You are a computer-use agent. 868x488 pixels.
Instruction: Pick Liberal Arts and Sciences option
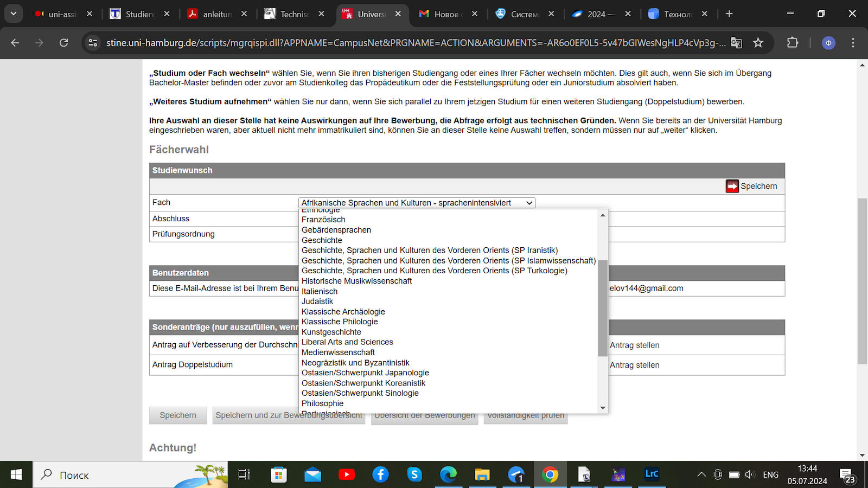[x=347, y=342]
